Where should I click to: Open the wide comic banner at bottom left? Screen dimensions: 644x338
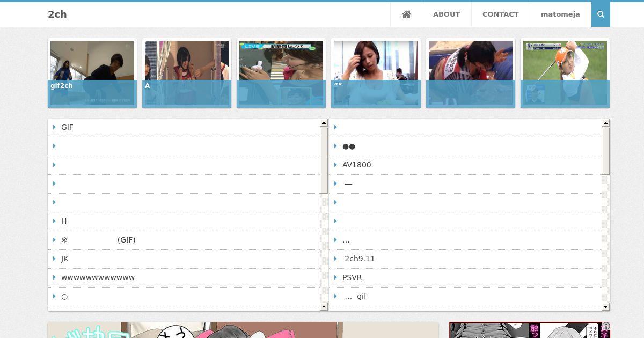pyautogui.click(x=243, y=330)
